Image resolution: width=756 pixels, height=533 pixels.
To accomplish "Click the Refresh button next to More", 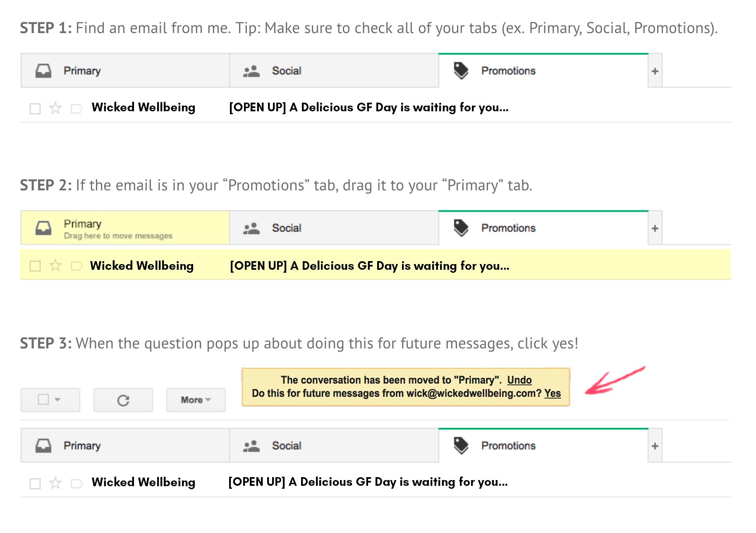I will tap(123, 400).
